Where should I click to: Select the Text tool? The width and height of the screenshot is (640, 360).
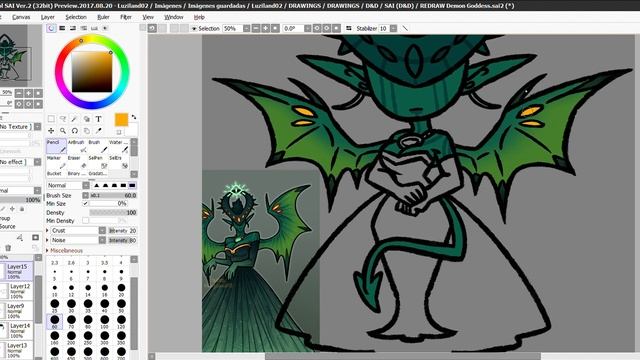pyautogui.click(x=98, y=119)
